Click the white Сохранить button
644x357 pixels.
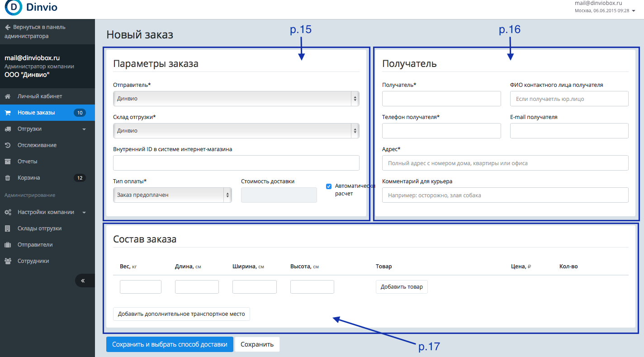click(257, 344)
